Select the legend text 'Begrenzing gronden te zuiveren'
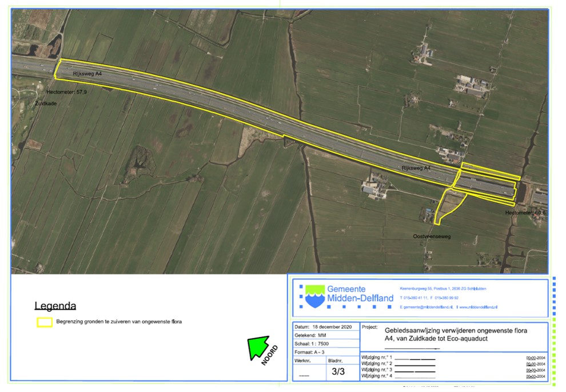 [x=119, y=322]
